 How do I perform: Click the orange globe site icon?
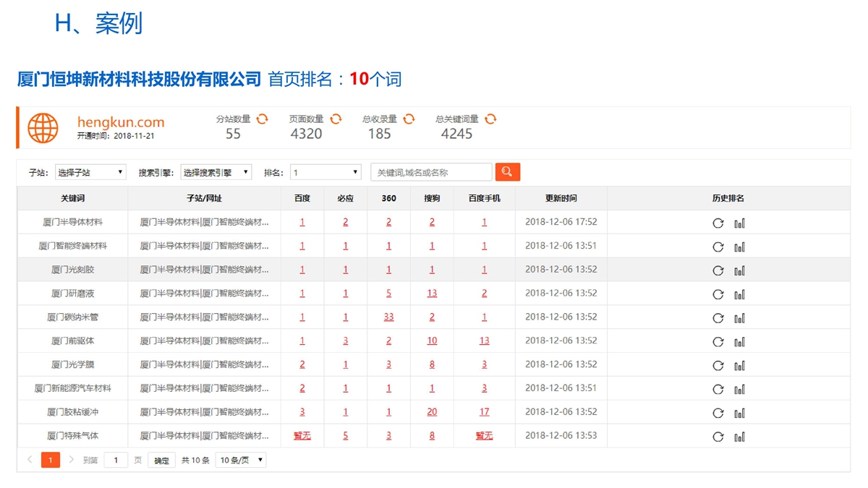coord(43,128)
